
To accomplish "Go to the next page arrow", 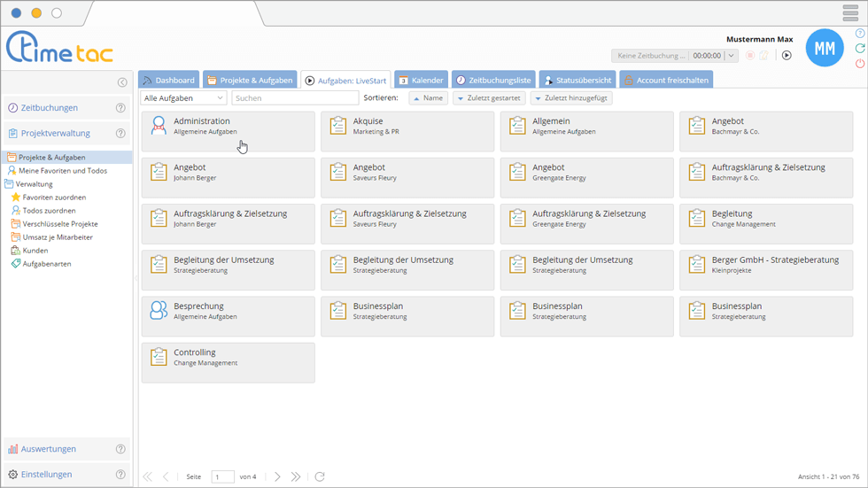I will pos(277,476).
